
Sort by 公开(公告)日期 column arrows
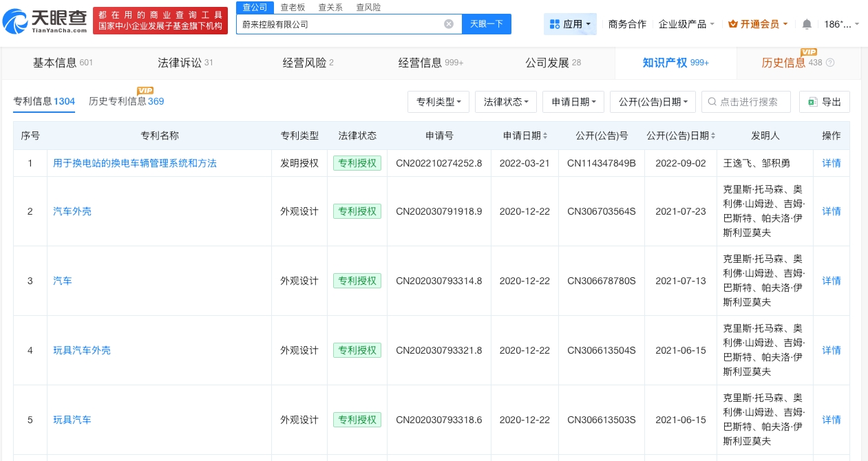713,136
